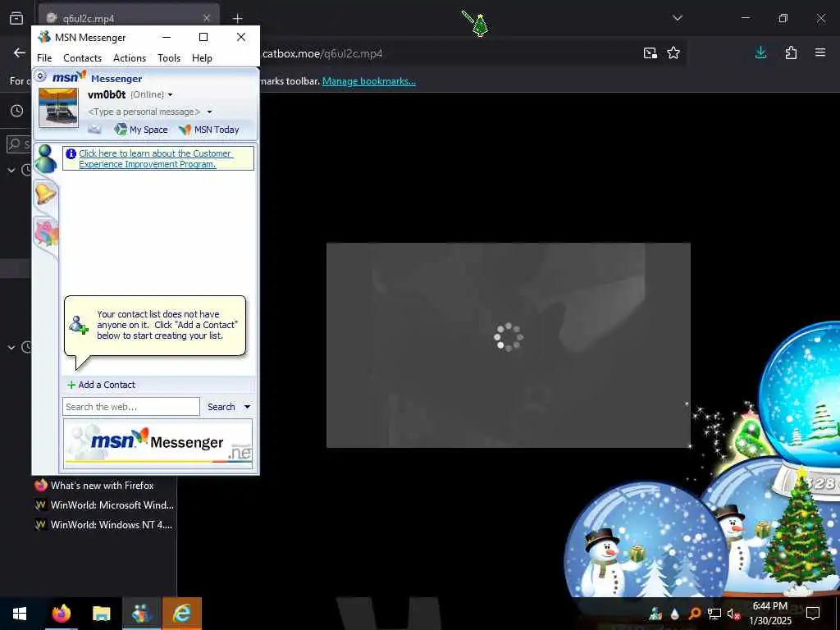Select the alerts bell tab icon

(x=46, y=194)
